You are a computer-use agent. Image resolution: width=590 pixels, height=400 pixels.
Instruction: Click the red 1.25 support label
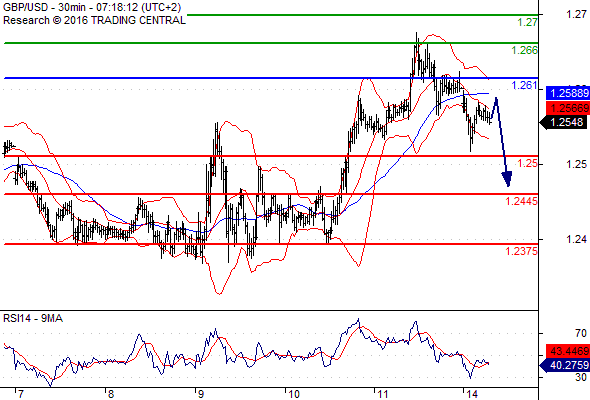tap(528, 163)
